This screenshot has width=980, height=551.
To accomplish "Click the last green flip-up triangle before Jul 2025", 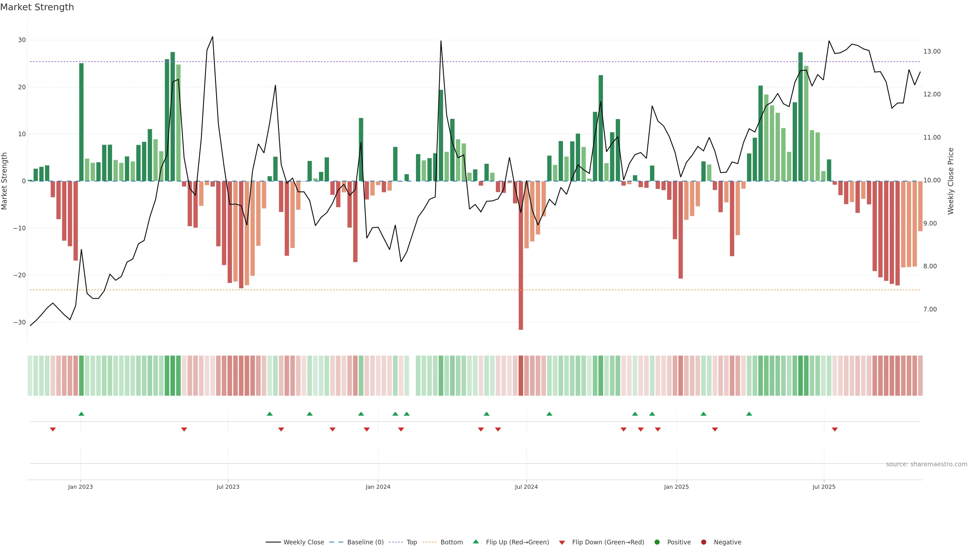I will [749, 414].
